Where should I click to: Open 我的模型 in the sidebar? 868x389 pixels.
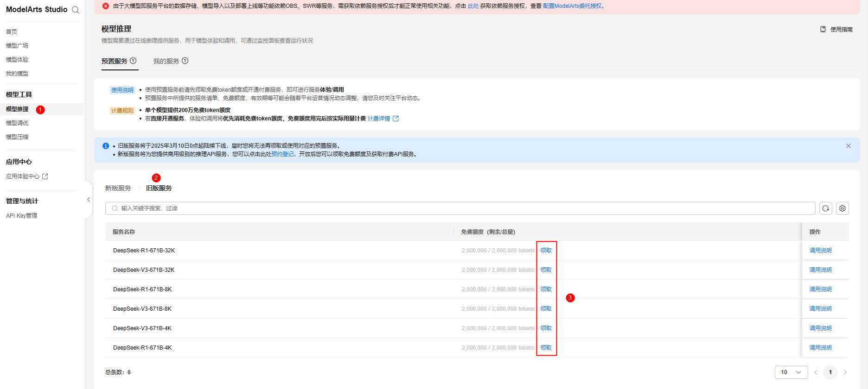(17, 73)
